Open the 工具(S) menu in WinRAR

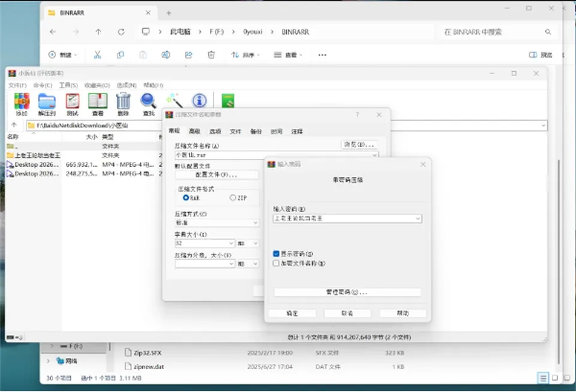(68, 85)
